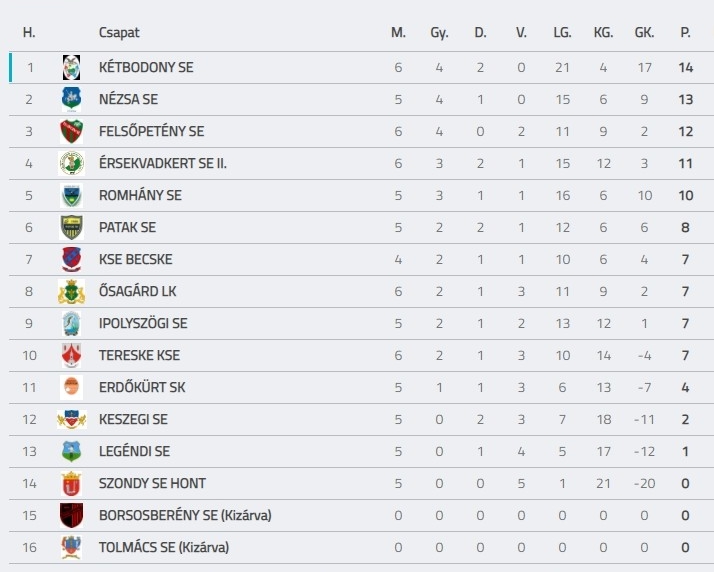Open the KSE Becske crest icon

click(71, 259)
